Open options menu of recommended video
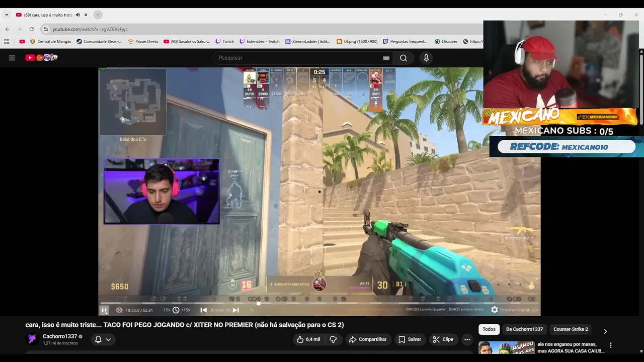644x362 pixels. coord(611,345)
